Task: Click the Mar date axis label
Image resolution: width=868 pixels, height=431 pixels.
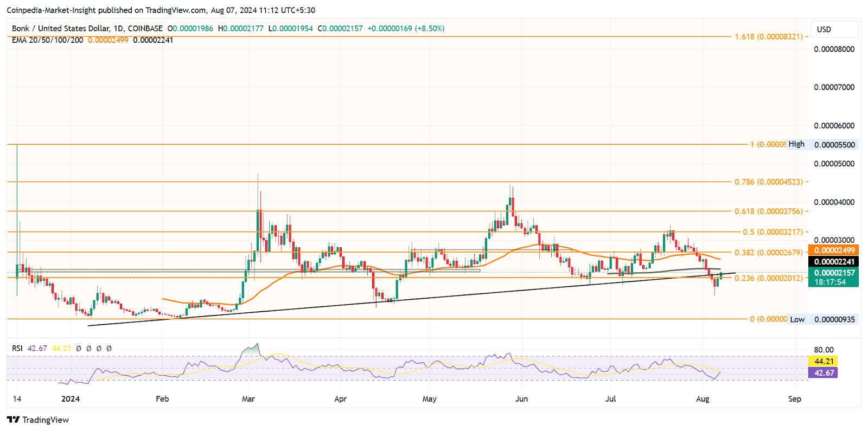Action: (248, 398)
